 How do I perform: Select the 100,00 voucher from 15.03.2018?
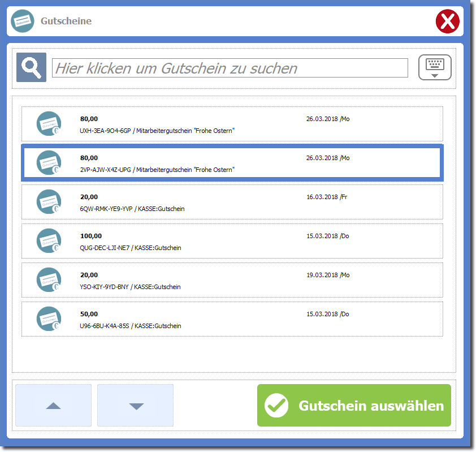tap(232, 241)
